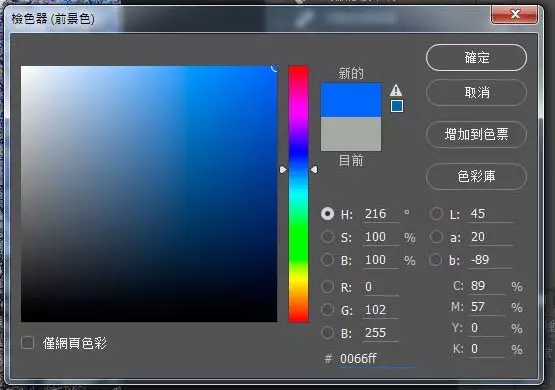The image size is (555, 390).
Task: Click the M magenta field showing 57
Action: 487,307
